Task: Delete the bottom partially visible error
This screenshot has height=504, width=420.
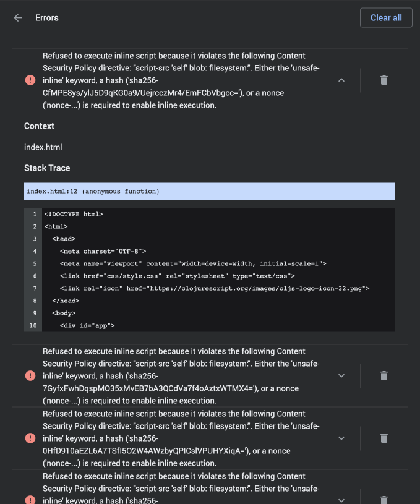Action: click(x=384, y=500)
